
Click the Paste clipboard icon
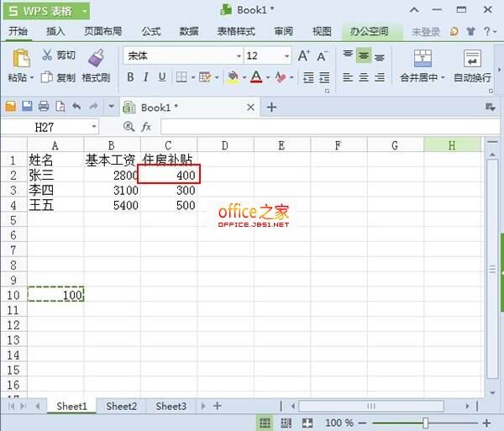[21, 58]
